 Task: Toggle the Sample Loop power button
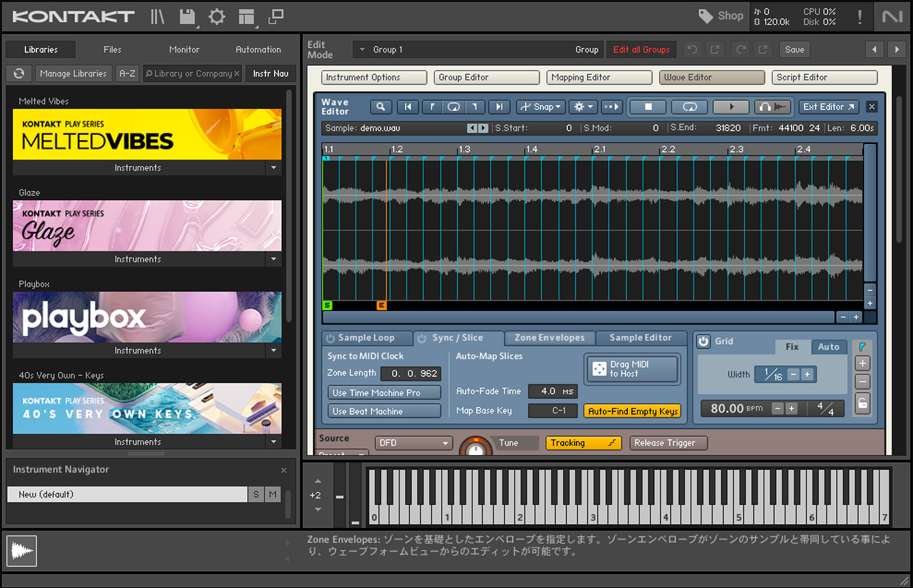pyautogui.click(x=330, y=338)
